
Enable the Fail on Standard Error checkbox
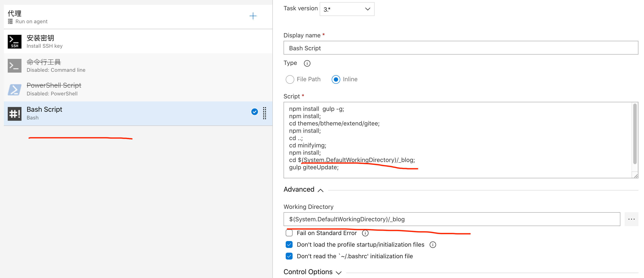(x=289, y=233)
